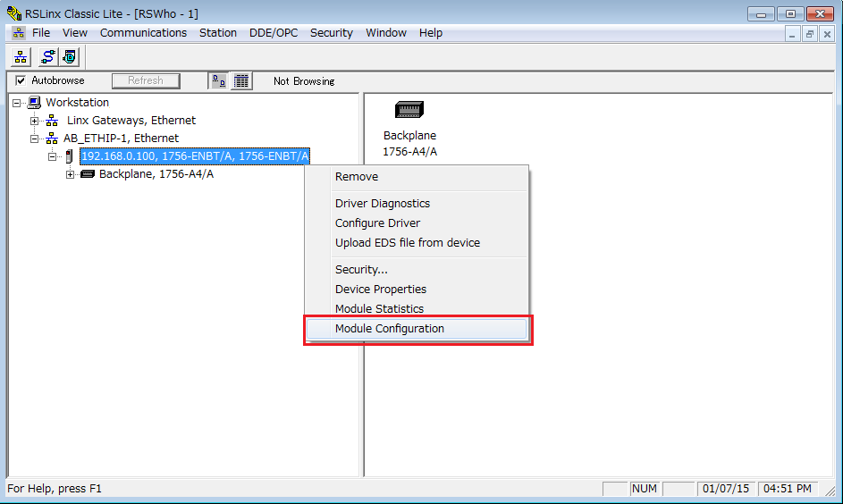
Task: Choose Module Configuration from context menu
Action: (390, 329)
